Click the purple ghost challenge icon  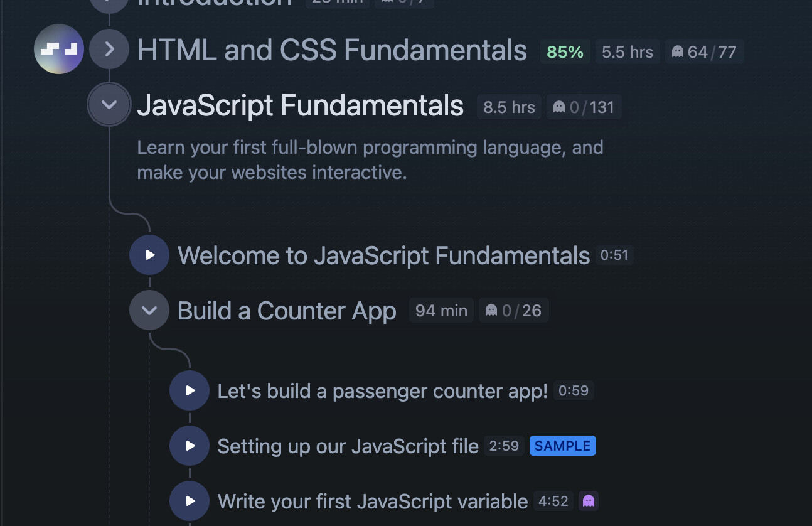[588, 501]
